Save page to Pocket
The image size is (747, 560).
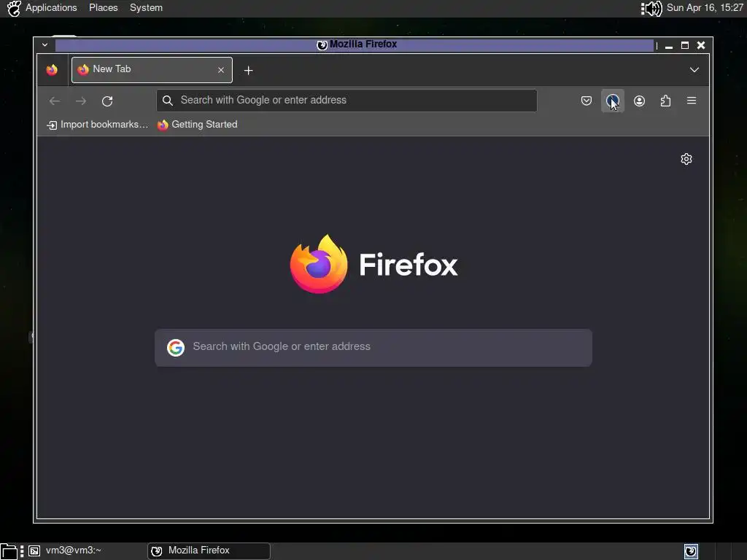(x=587, y=101)
